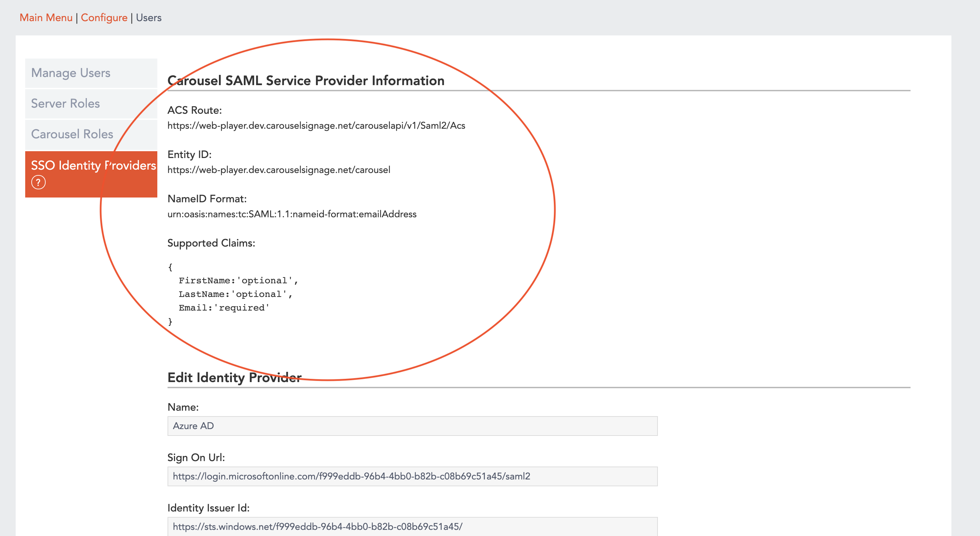Viewport: 980px width, 536px height.
Task: Select the Supported Claims label
Action: pyautogui.click(x=211, y=243)
